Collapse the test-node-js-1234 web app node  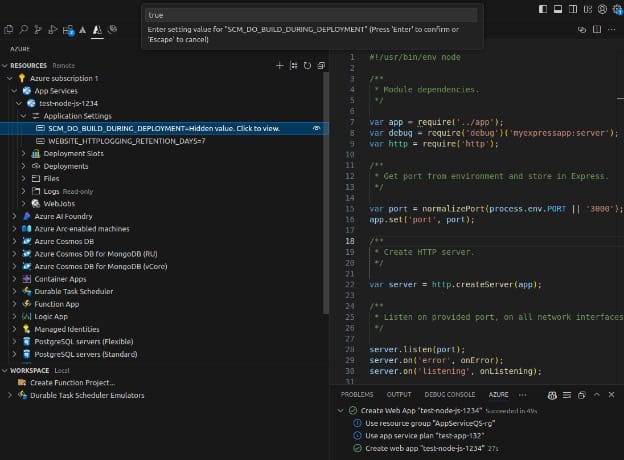click(19, 103)
